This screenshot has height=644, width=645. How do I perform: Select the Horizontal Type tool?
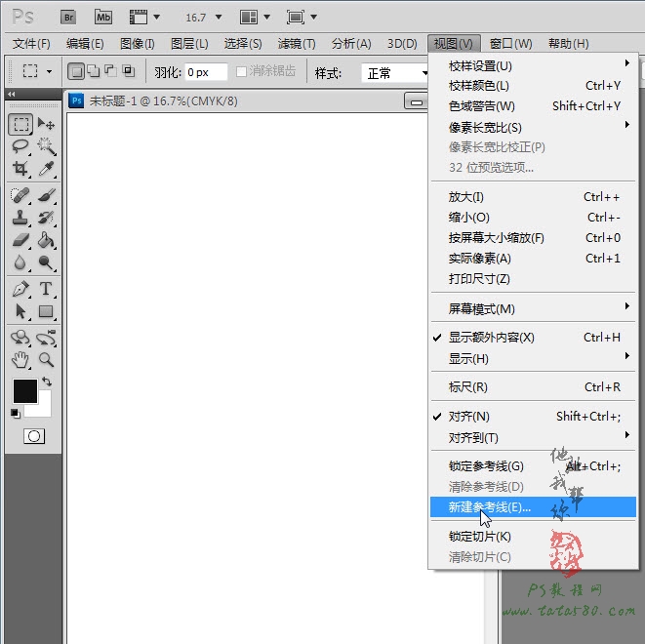tap(46, 289)
